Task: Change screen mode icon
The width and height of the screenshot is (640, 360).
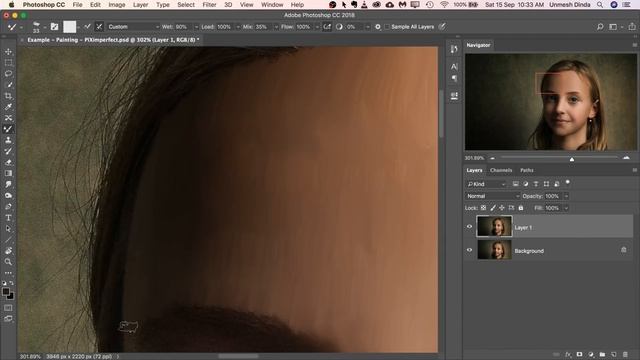Action: (8, 319)
